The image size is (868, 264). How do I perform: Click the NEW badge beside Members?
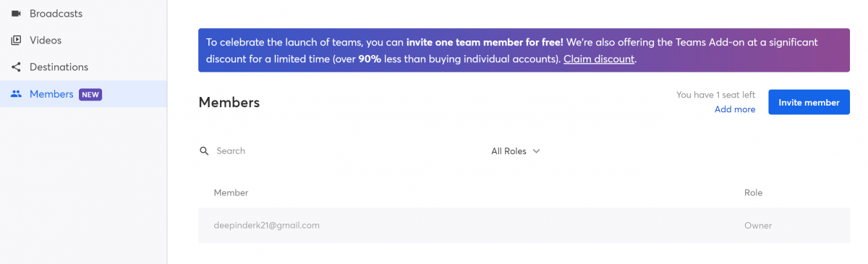pos(90,94)
